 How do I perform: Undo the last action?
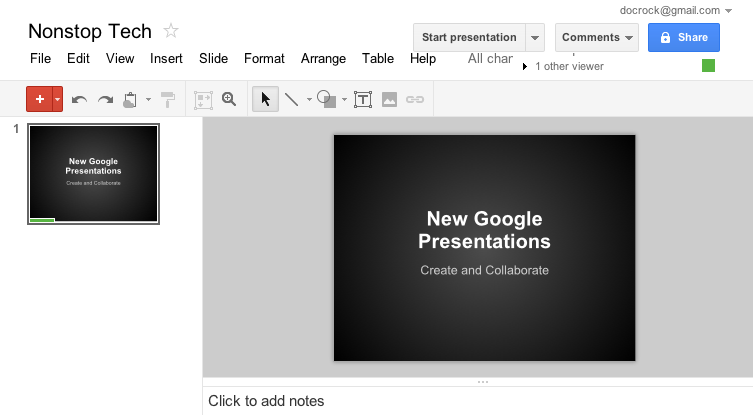pyautogui.click(x=79, y=99)
